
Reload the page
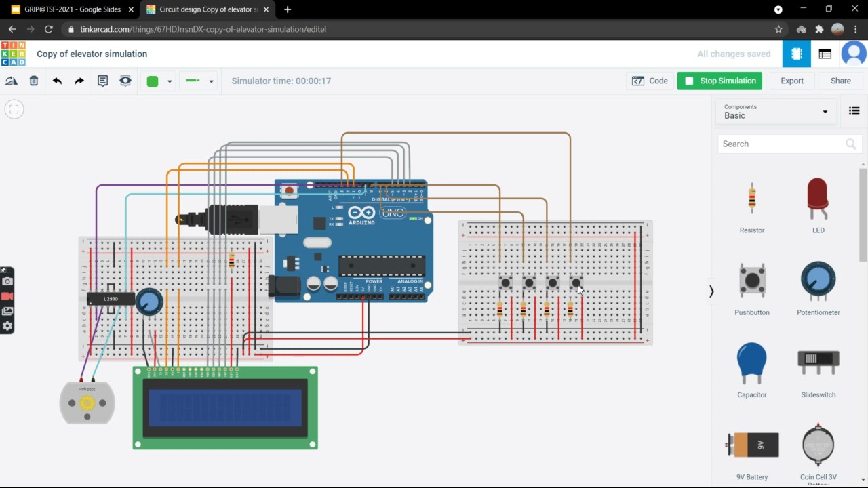click(48, 29)
